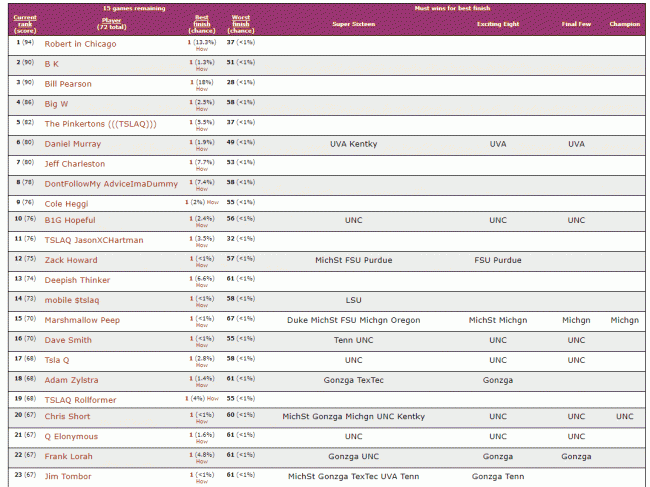The image size is (650, 487).
Task: Click 'How' link in Robert in Chicago's row
Action: tap(202, 50)
